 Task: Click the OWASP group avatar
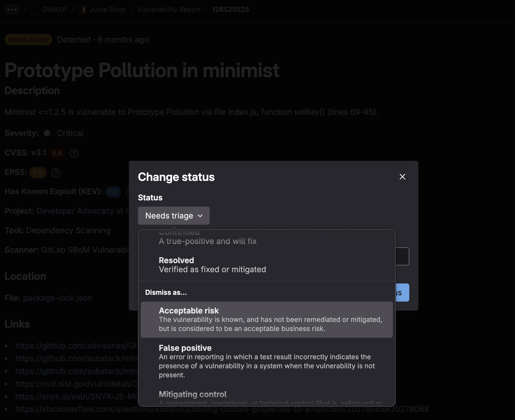pyautogui.click(x=35, y=9)
